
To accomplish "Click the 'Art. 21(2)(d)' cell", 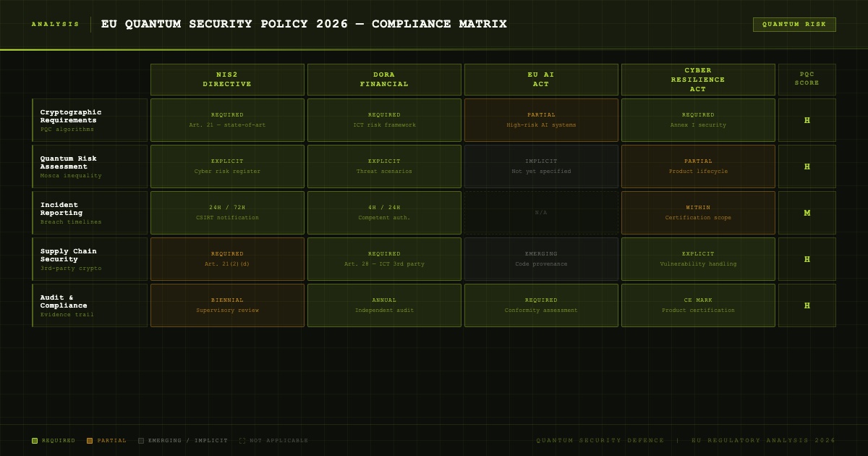I will point(227,259).
